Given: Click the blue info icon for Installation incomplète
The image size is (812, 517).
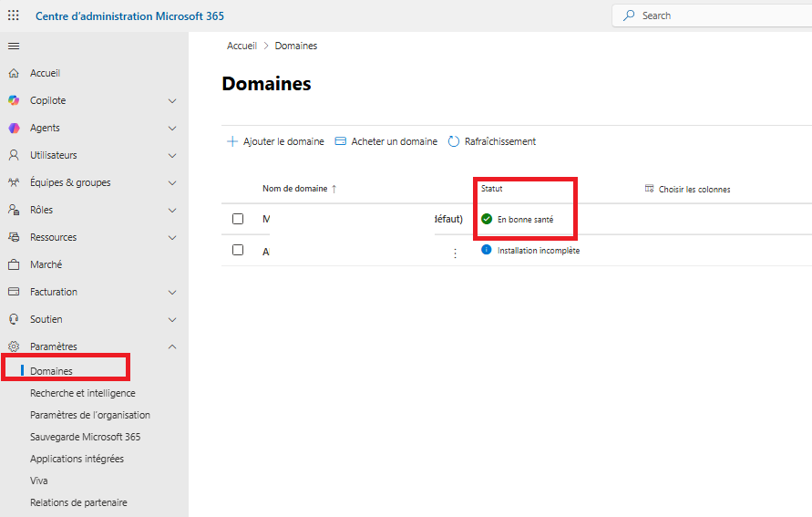Looking at the screenshot, I should pos(487,250).
